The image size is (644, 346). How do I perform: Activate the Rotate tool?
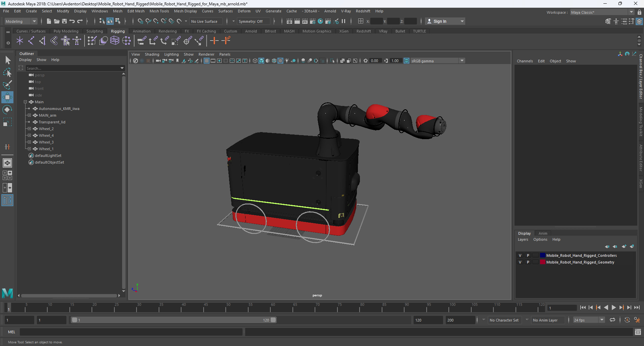pos(7,110)
